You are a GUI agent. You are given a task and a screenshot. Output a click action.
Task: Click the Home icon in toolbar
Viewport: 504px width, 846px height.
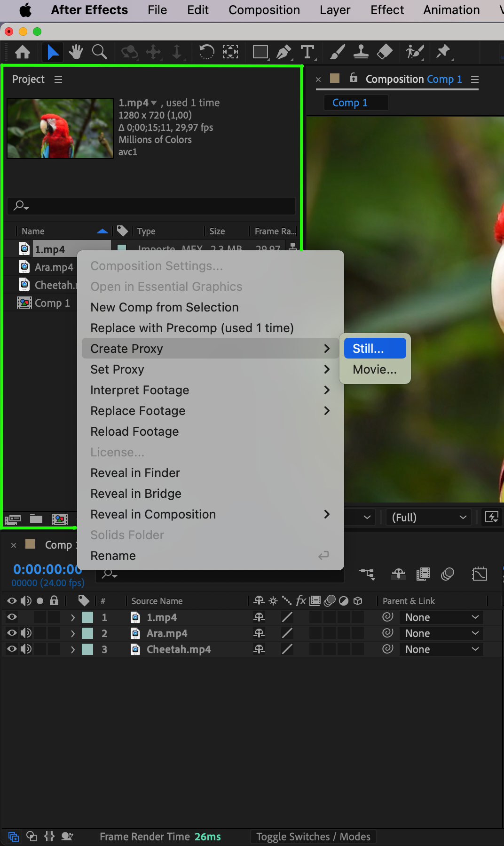point(23,52)
